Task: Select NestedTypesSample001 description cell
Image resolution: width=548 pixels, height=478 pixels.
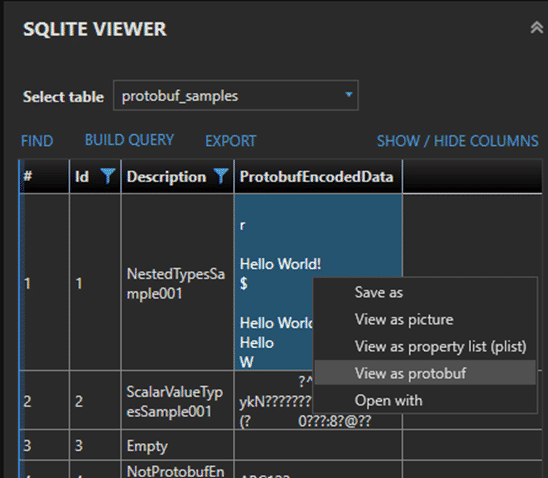Action: click(x=177, y=282)
